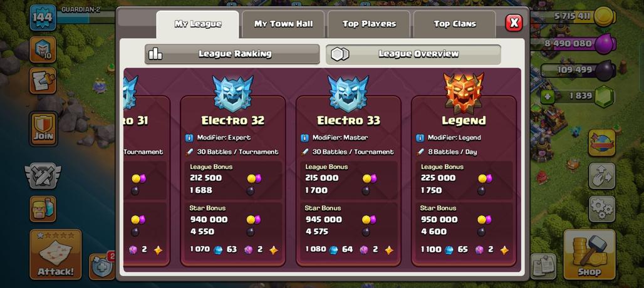Click the Electro 33 league badge
This screenshot has width=644, height=288.
(x=348, y=93)
